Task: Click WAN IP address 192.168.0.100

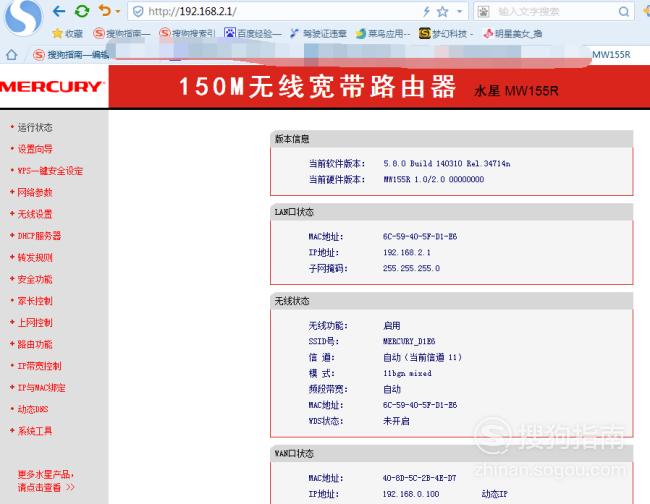Action: 411,494
